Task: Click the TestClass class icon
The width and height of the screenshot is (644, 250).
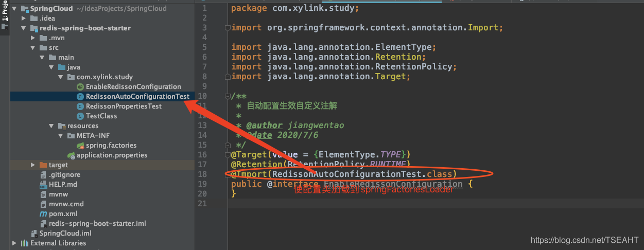Action: pyautogui.click(x=80, y=116)
